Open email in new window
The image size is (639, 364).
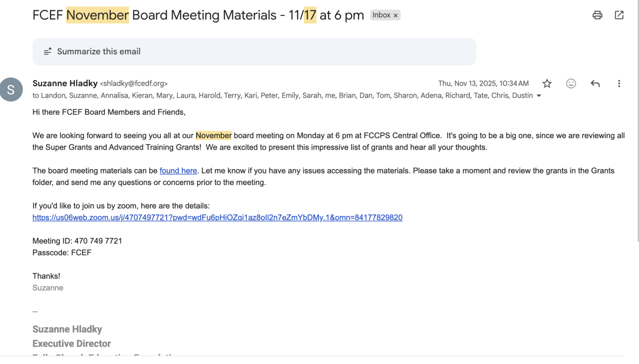[619, 15]
